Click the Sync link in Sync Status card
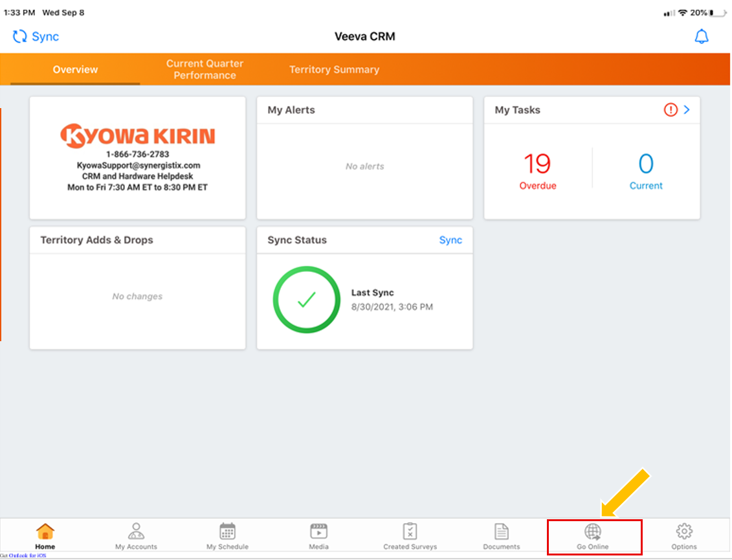The width and height of the screenshot is (732, 560). coord(450,240)
